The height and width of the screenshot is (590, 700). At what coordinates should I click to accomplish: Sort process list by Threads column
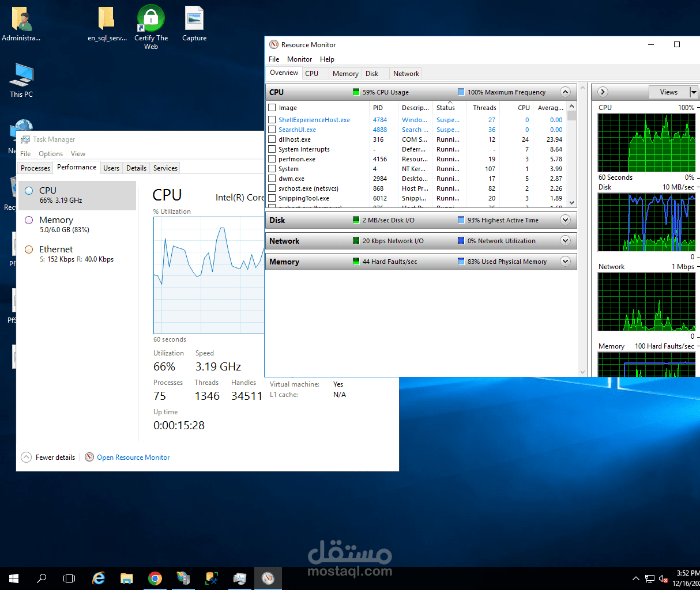pyautogui.click(x=484, y=108)
